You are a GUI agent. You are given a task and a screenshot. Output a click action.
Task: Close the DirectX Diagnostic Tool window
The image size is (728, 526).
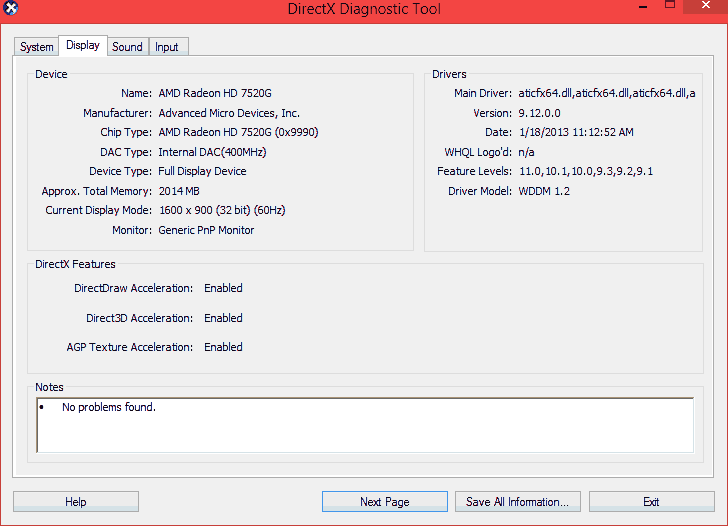pyautogui.click(x=706, y=6)
